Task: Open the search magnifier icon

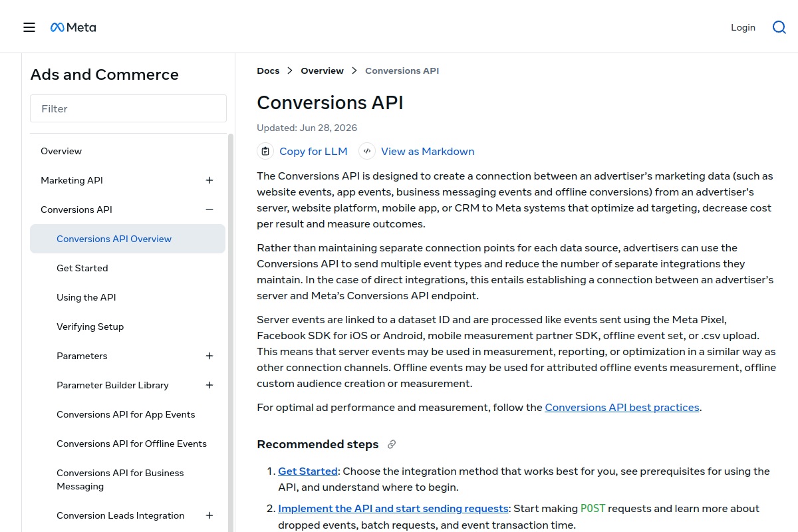Action: (x=779, y=27)
